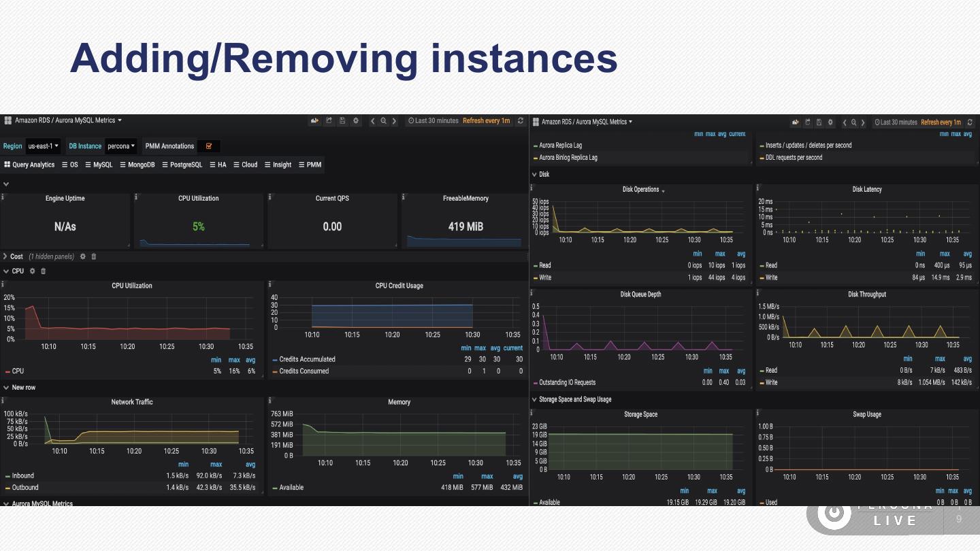Open the Cloud menu
The image size is (980, 551).
246,165
